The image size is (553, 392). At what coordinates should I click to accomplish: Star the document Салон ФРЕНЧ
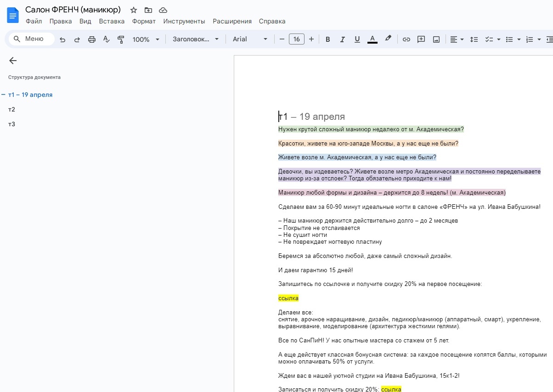pos(134,10)
